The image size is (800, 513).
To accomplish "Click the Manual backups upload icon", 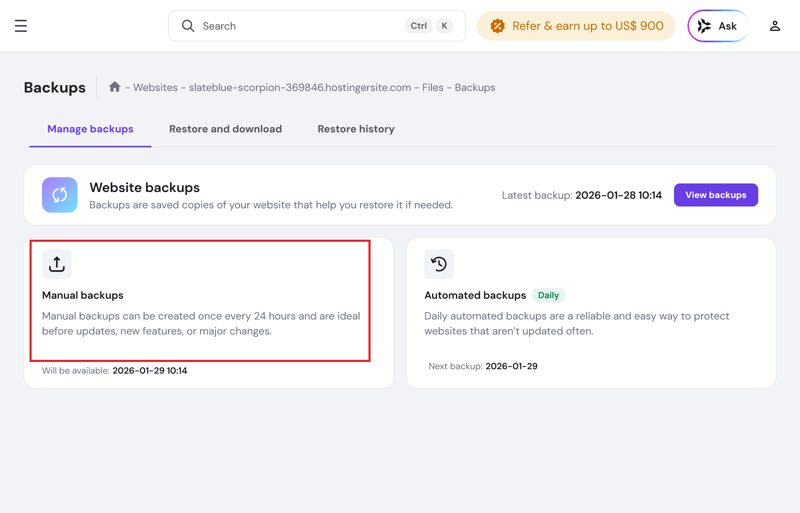I will 57,264.
